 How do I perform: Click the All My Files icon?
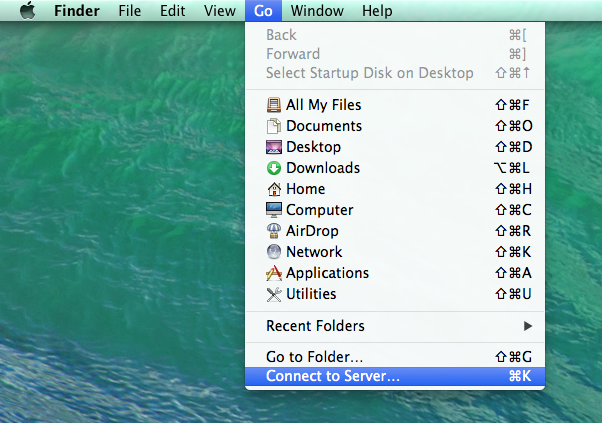(274, 105)
